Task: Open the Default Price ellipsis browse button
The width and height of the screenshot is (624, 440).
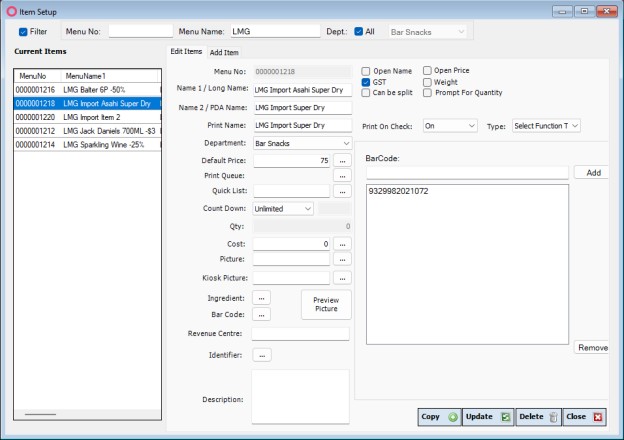Action: pos(342,161)
